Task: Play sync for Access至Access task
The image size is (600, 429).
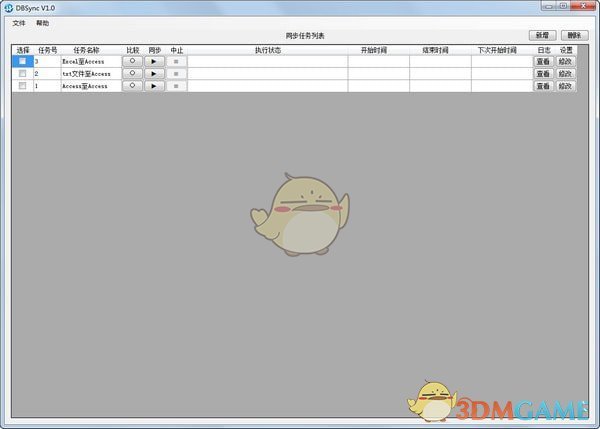Action: [x=154, y=86]
